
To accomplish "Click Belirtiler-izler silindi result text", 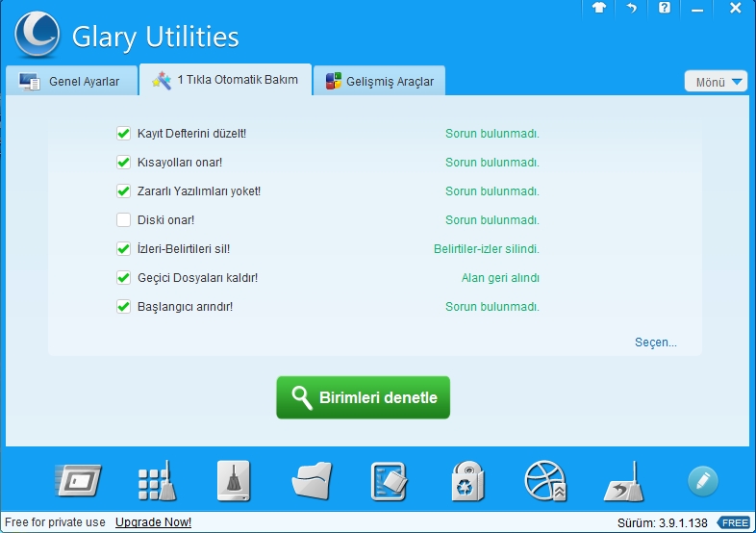I will click(487, 249).
